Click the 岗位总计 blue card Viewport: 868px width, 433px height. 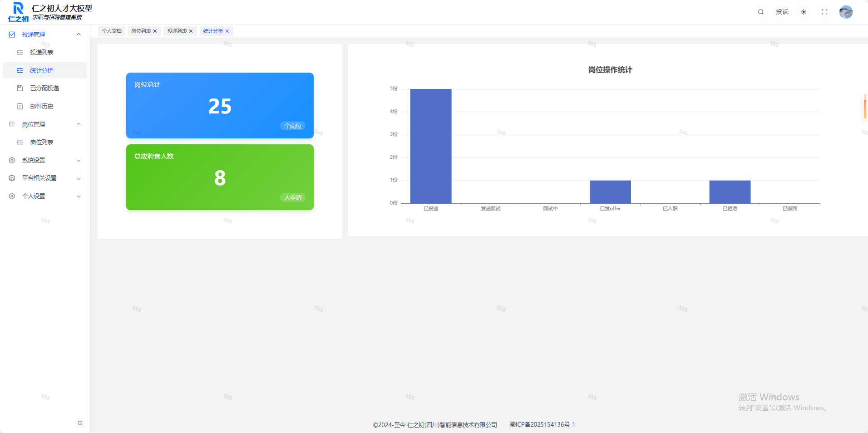click(220, 105)
